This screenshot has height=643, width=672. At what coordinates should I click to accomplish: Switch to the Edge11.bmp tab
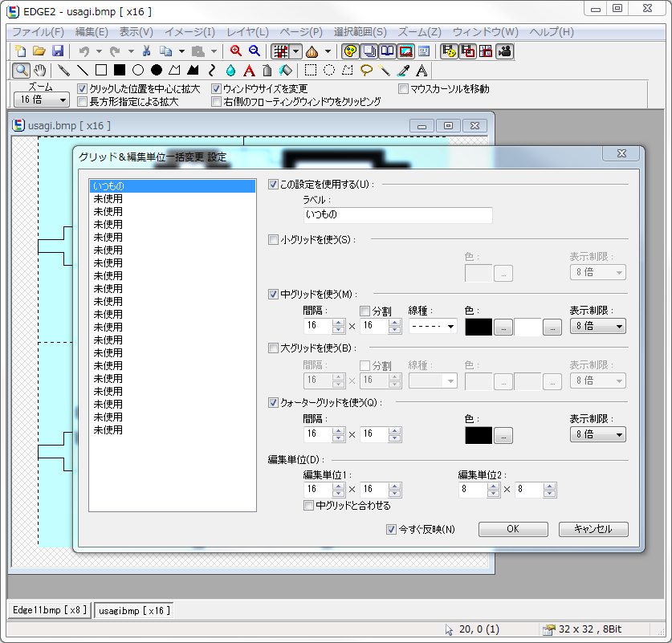point(50,610)
